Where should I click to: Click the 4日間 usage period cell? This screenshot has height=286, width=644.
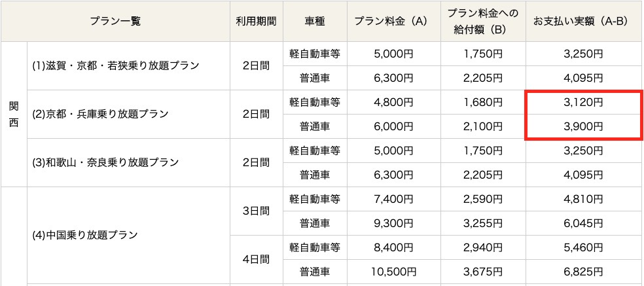[x=257, y=260]
